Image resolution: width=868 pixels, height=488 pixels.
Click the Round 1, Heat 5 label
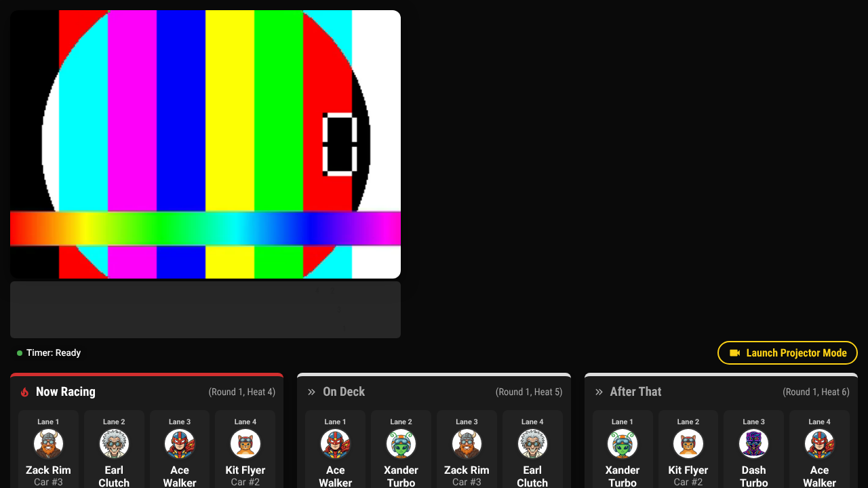click(529, 392)
